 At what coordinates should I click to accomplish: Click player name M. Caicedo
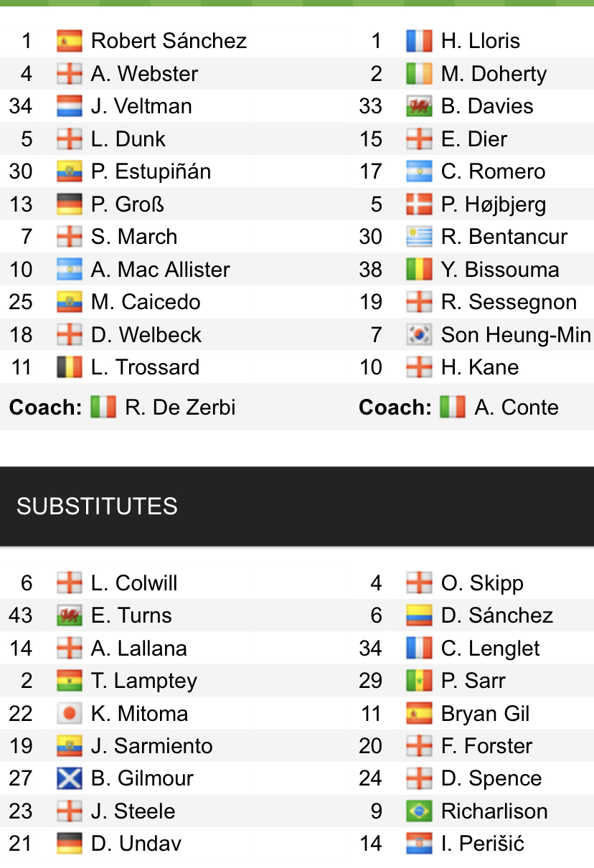146,302
